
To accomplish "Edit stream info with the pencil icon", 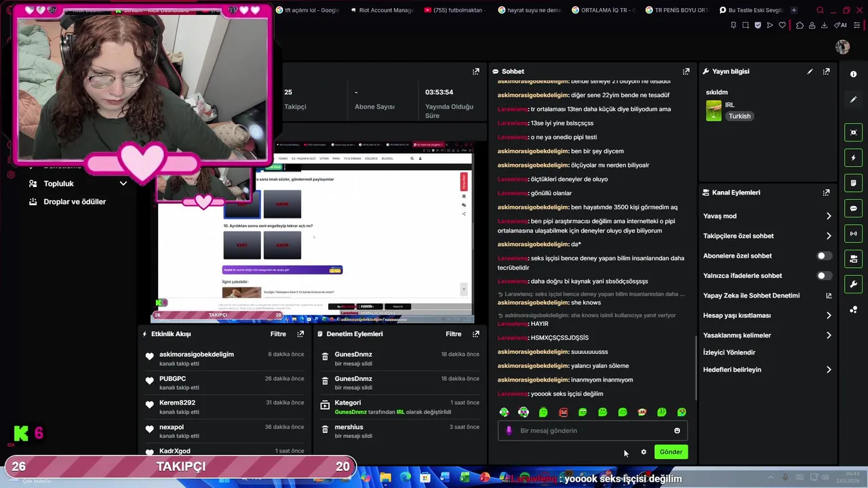I will click(810, 71).
